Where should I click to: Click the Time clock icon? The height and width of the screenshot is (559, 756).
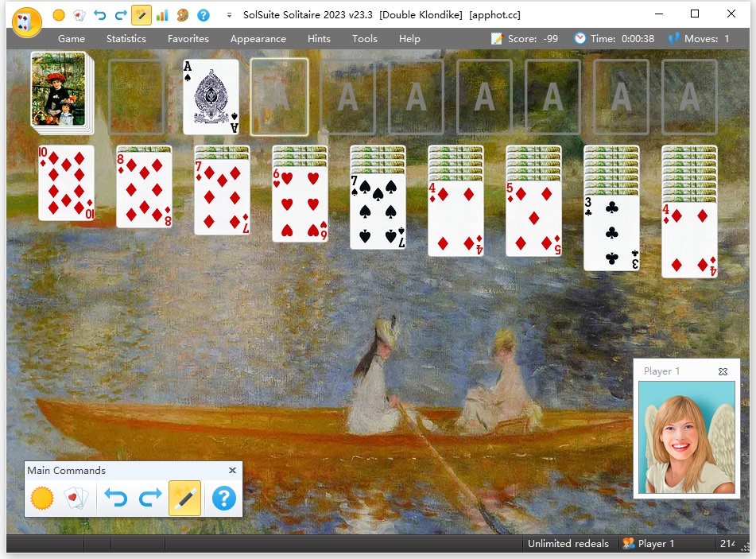(x=580, y=38)
